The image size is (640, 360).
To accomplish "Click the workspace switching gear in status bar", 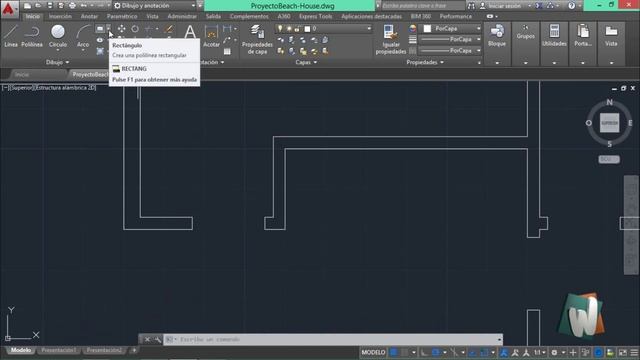I will [x=554, y=352].
